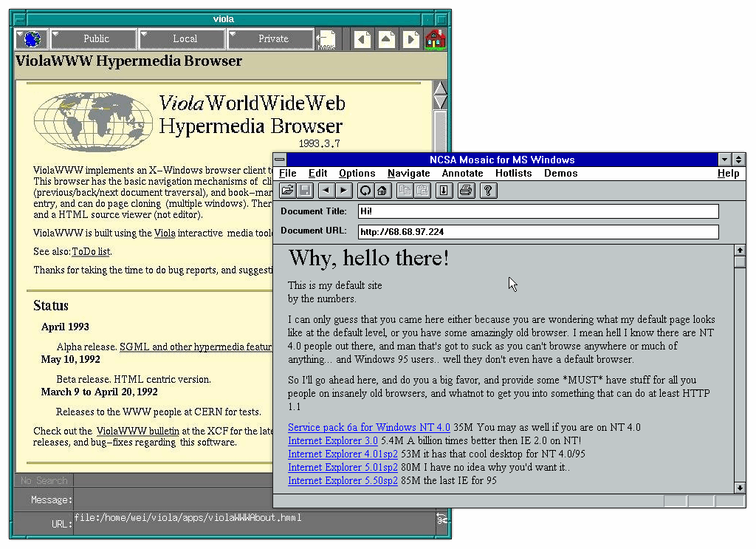Open SGML and other hypermedia features link
Screen dimensions: 756x549
click(196, 347)
